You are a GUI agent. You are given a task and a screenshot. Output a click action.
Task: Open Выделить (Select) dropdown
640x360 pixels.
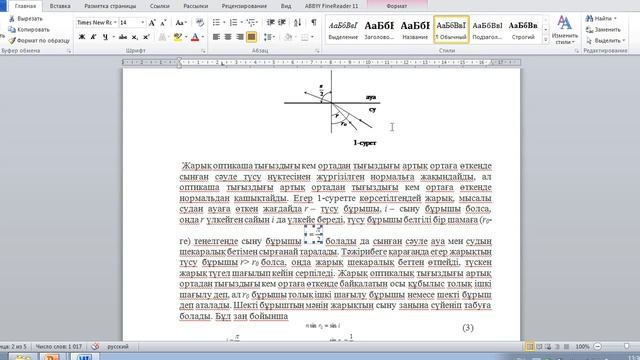coord(606,41)
